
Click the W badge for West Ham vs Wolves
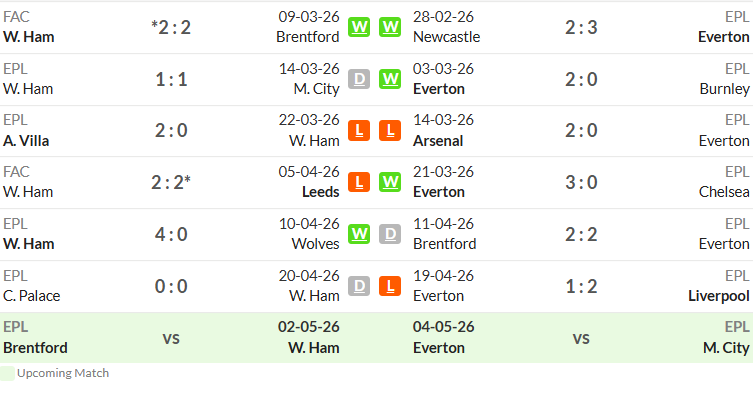[359, 234]
